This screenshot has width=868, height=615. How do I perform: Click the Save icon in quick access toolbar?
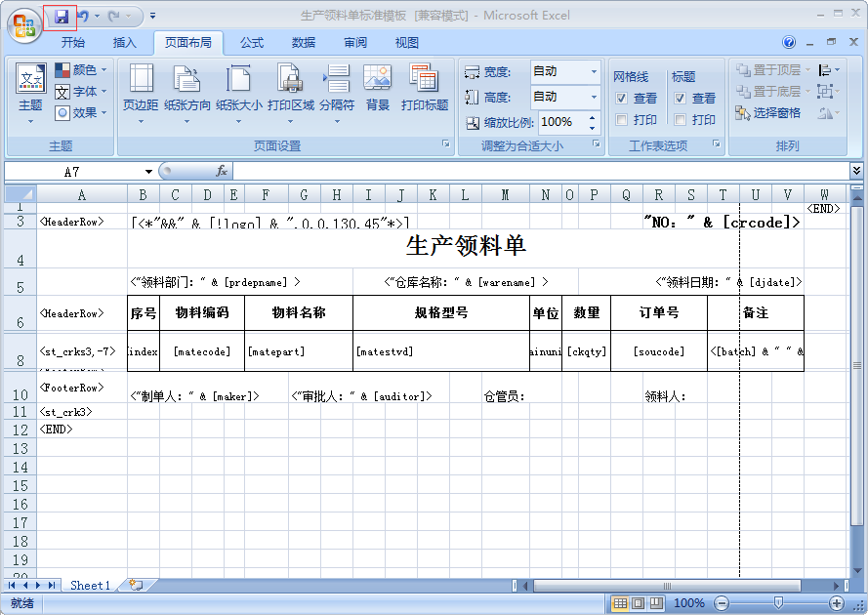pos(61,17)
